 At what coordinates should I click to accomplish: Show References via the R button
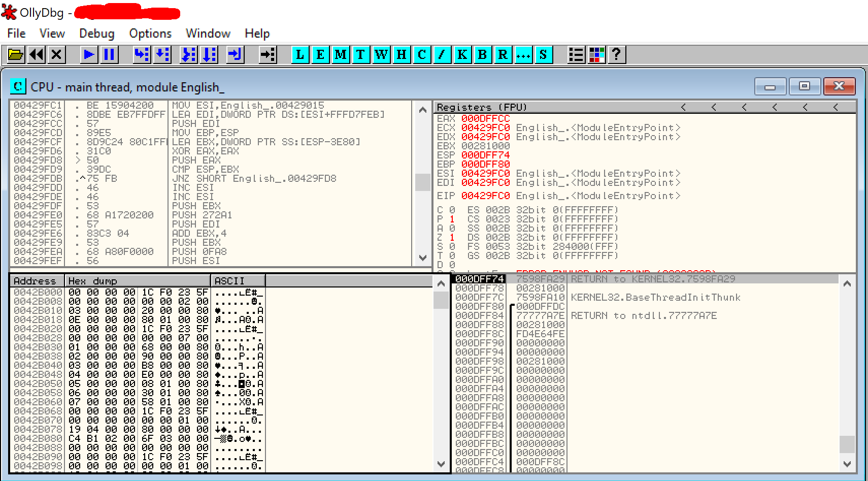click(x=503, y=54)
